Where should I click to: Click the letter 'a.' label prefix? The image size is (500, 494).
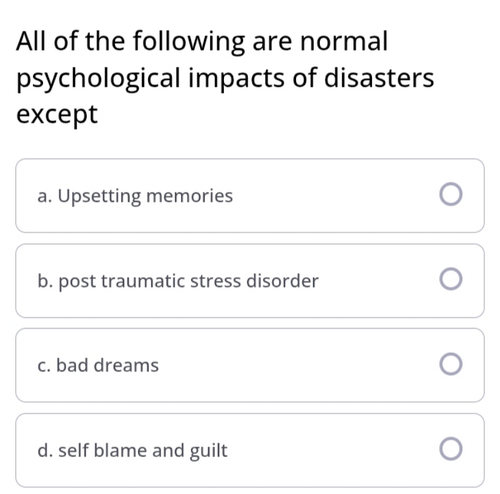45,197
